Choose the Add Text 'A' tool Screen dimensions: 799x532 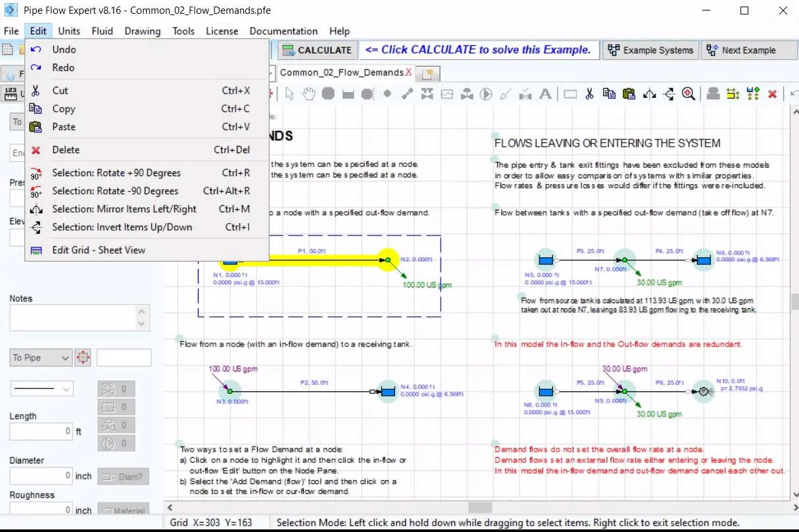[545, 94]
